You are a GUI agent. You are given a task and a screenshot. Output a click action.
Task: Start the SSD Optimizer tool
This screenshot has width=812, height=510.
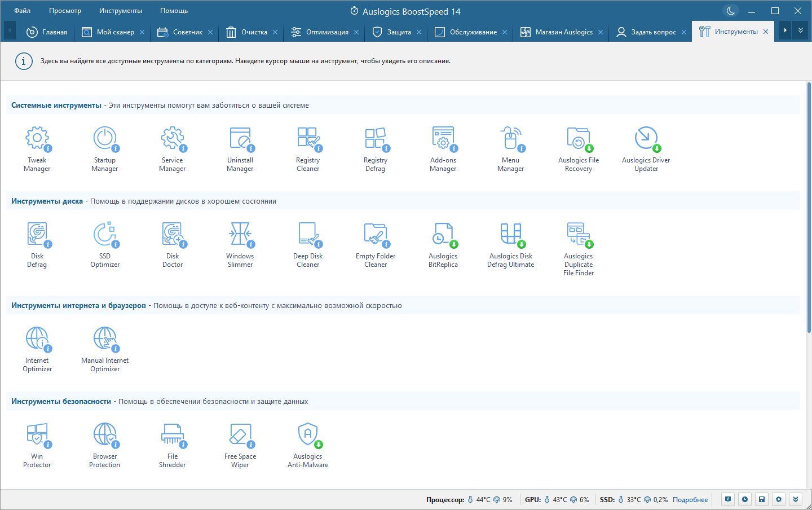[x=105, y=245]
